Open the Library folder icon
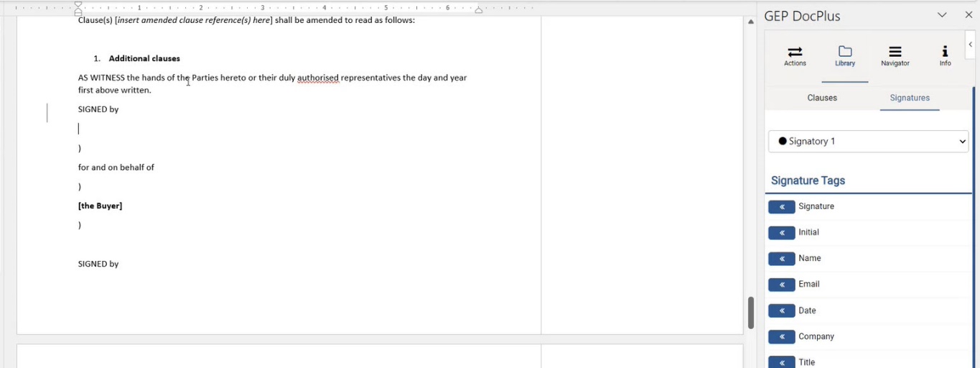Viewport: 980px width, 368px height. point(845,52)
